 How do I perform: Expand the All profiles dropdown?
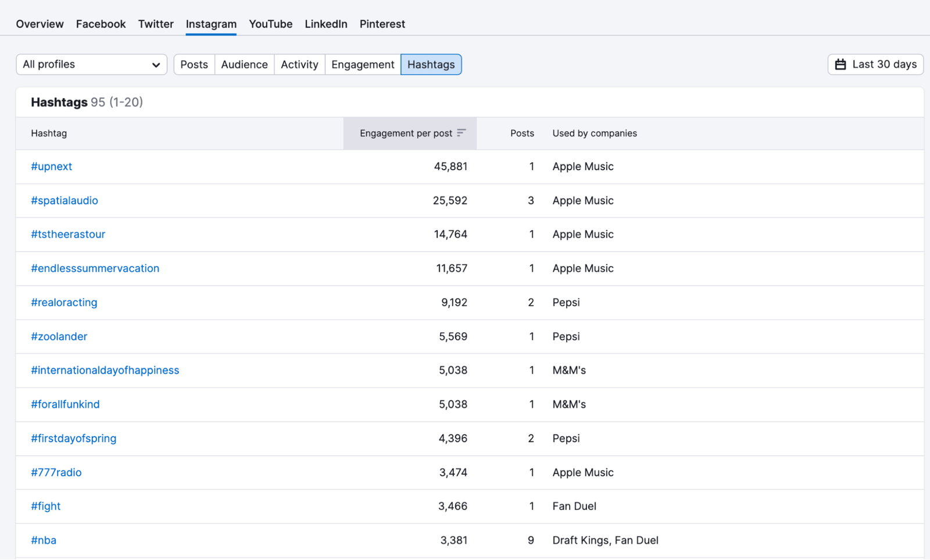(91, 64)
